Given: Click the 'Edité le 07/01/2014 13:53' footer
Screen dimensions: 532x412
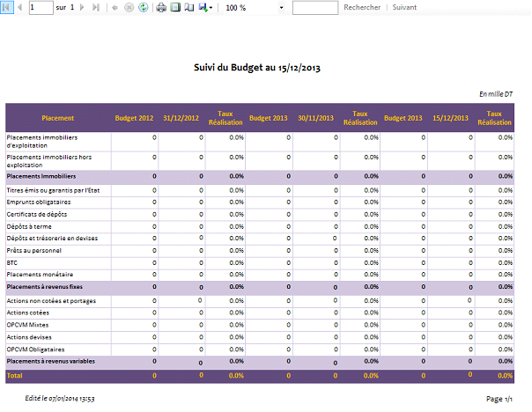Looking at the screenshot, I should (60, 399).
